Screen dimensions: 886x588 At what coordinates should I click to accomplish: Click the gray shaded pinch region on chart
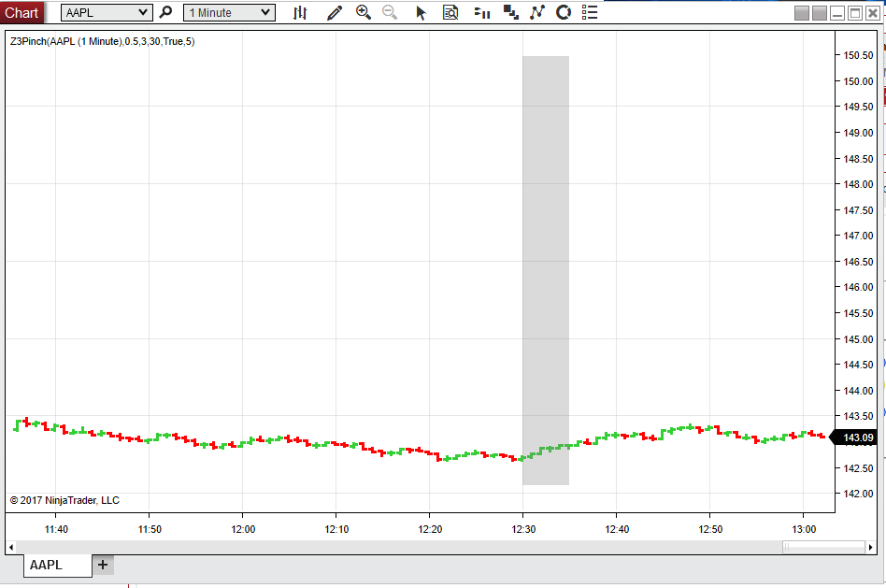[x=545, y=270]
